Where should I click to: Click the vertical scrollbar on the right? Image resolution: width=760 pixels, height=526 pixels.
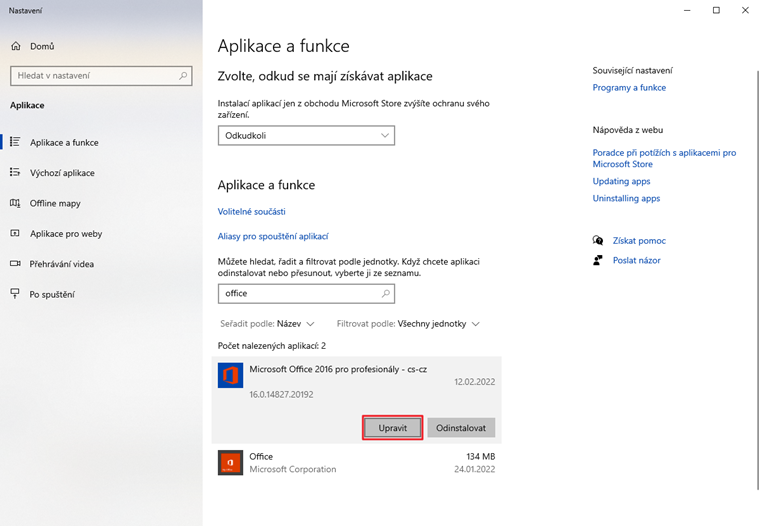pos(758,280)
